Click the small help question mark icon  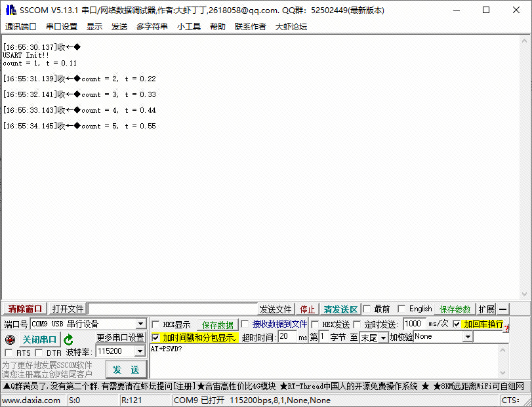coord(506,328)
